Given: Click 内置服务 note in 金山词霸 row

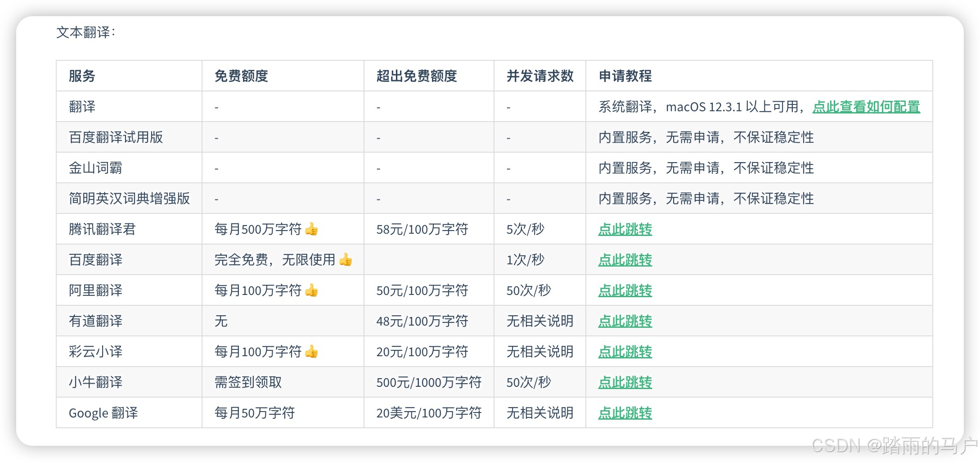Looking at the screenshot, I should click(706, 168).
